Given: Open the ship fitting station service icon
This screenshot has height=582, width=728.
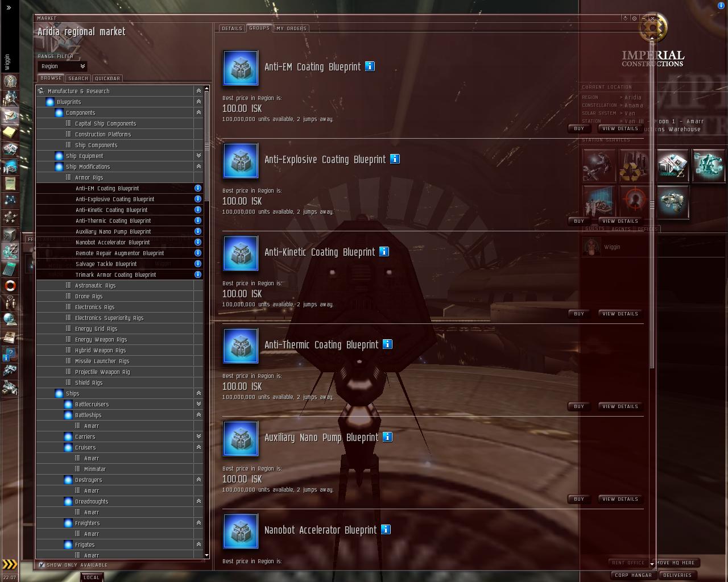Looking at the screenshot, I should click(672, 201).
